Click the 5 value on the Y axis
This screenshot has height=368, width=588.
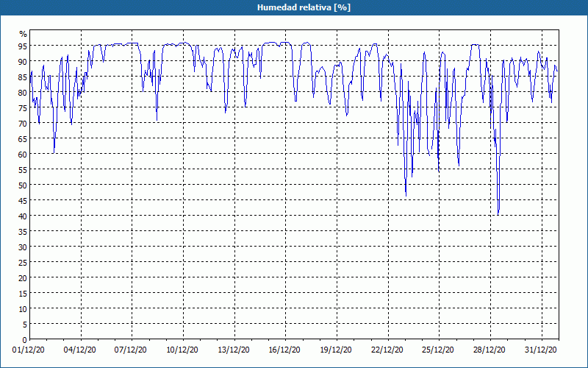pos(25,325)
